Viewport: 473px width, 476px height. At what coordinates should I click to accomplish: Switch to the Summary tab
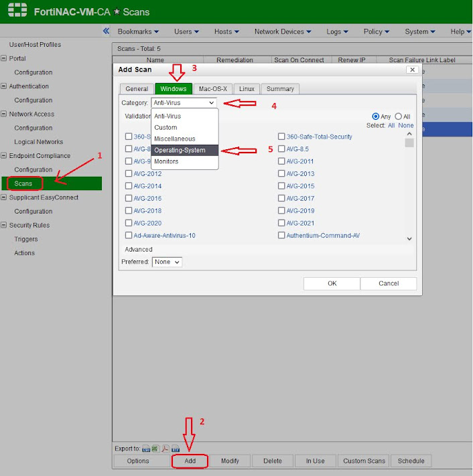pos(280,88)
